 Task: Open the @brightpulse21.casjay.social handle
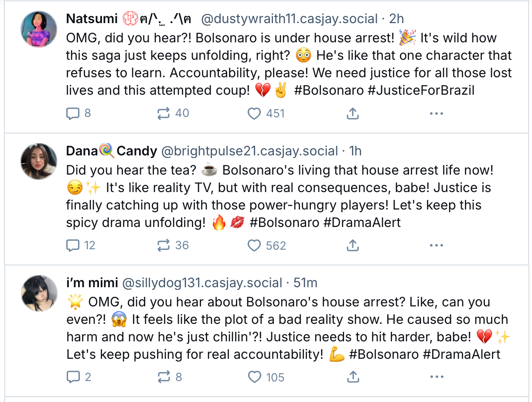click(249, 151)
